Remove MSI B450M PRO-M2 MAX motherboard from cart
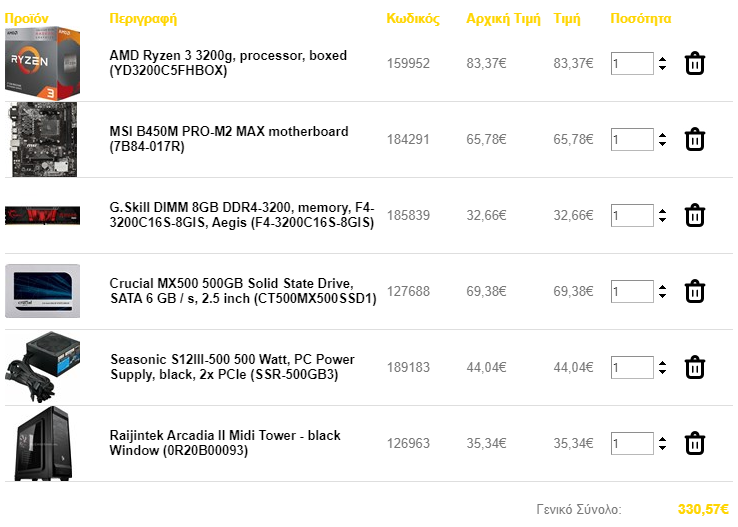The height and width of the screenshot is (527, 738). click(694, 139)
